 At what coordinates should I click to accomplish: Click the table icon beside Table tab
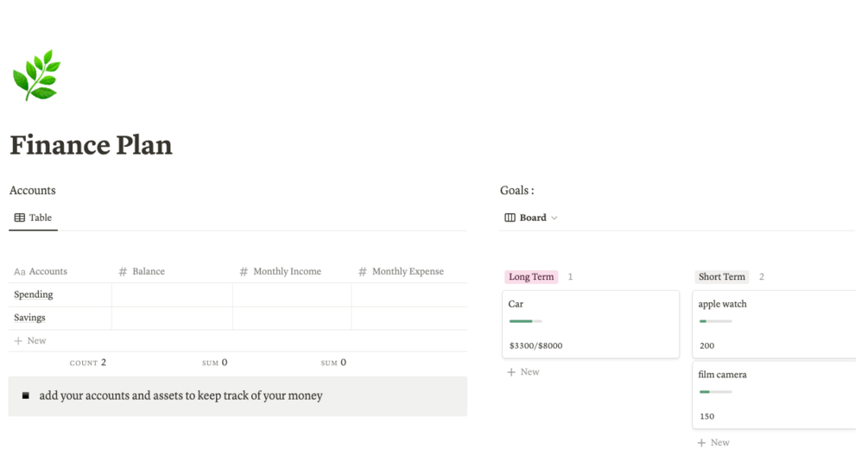[20, 218]
